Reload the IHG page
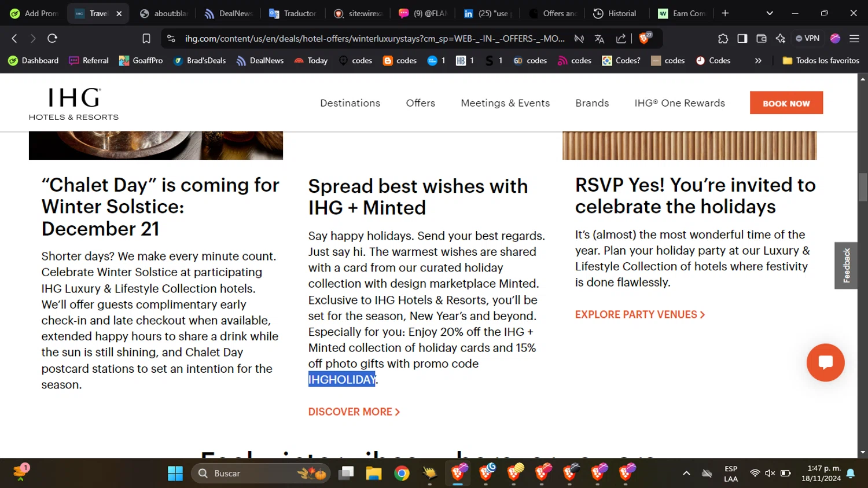 52,38
